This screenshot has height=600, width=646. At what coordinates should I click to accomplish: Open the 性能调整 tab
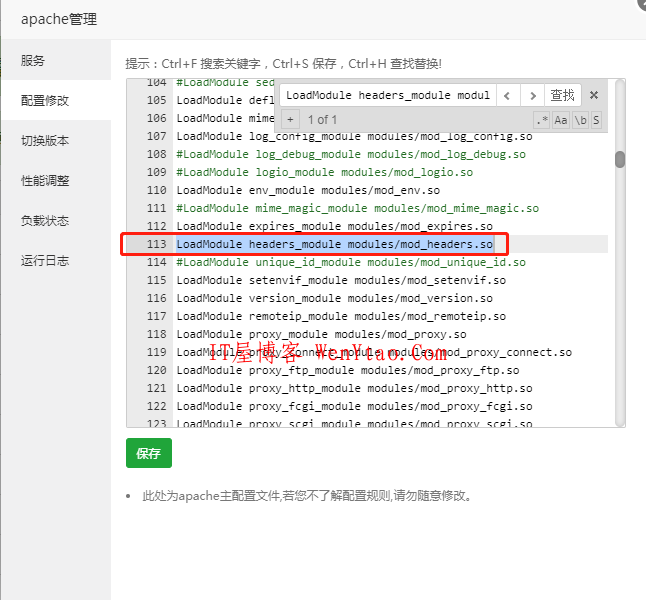tap(56, 180)
